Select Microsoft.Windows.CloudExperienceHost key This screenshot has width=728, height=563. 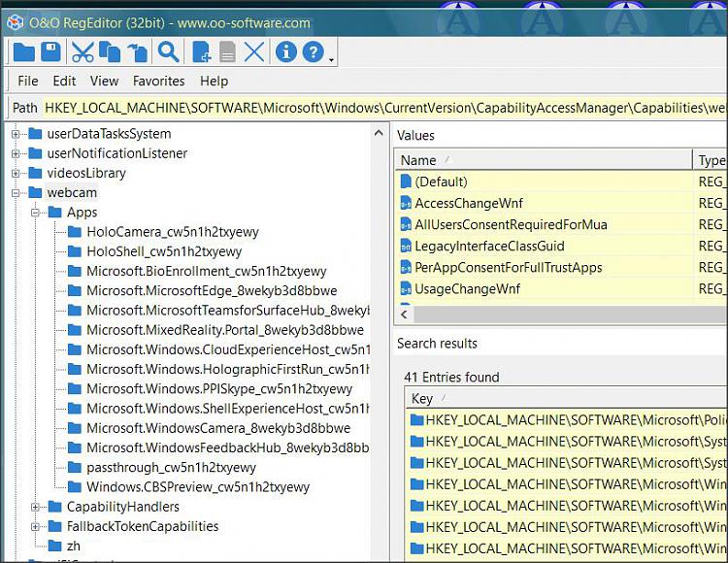228,349
